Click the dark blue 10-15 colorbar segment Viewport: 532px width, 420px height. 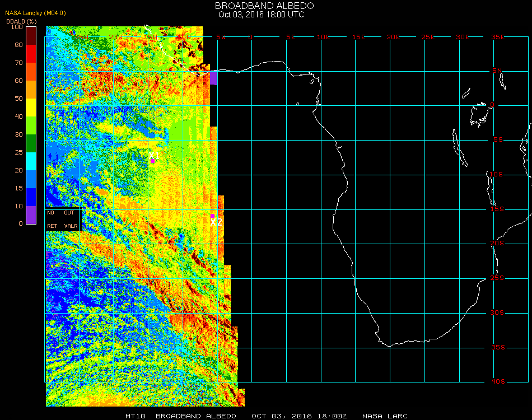(31, 197)
